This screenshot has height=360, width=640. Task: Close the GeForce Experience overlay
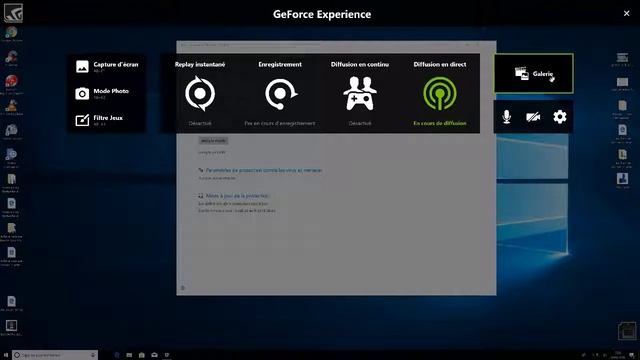(627, 13)
